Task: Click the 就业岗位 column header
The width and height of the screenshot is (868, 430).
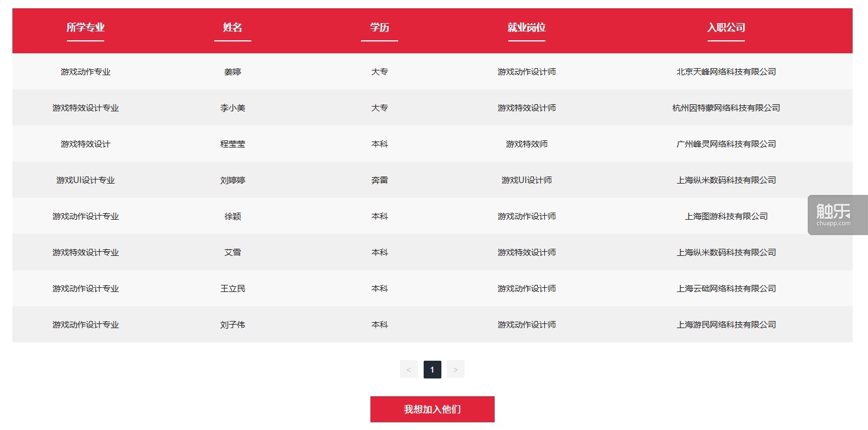Action: click(526, 27)
